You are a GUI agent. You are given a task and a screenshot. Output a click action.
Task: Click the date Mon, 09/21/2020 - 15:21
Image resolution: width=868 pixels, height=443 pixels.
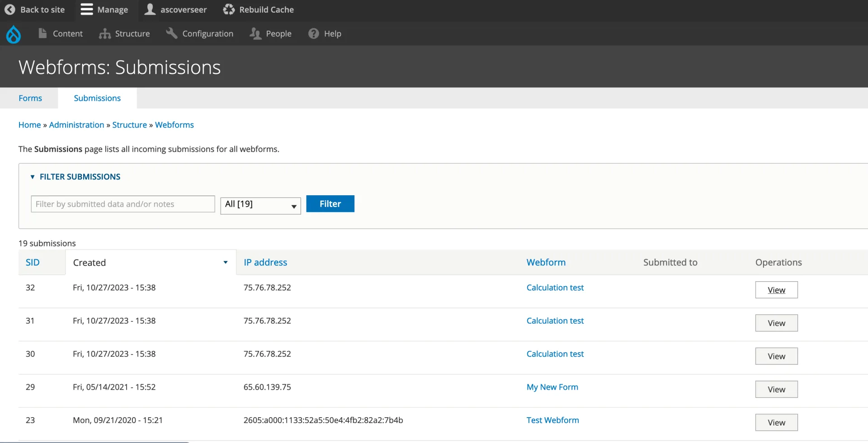click(x=118, y=420)
